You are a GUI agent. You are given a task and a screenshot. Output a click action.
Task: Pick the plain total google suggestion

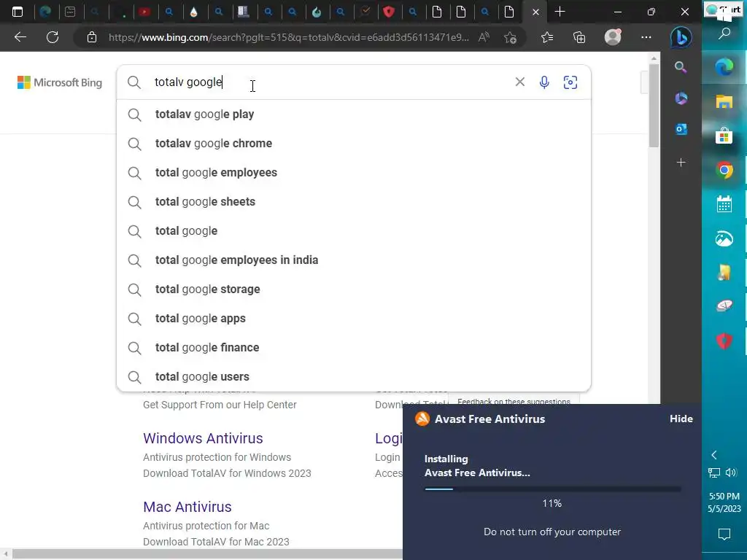coord(354,231)
